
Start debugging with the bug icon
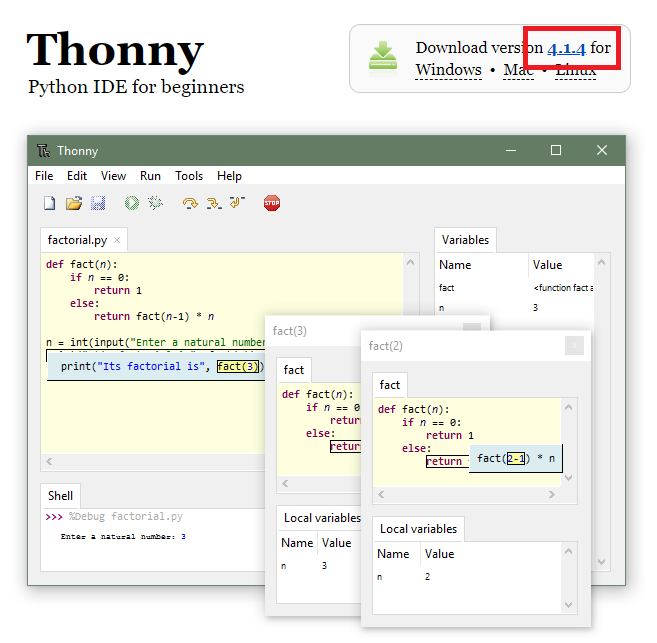[155, 203]
